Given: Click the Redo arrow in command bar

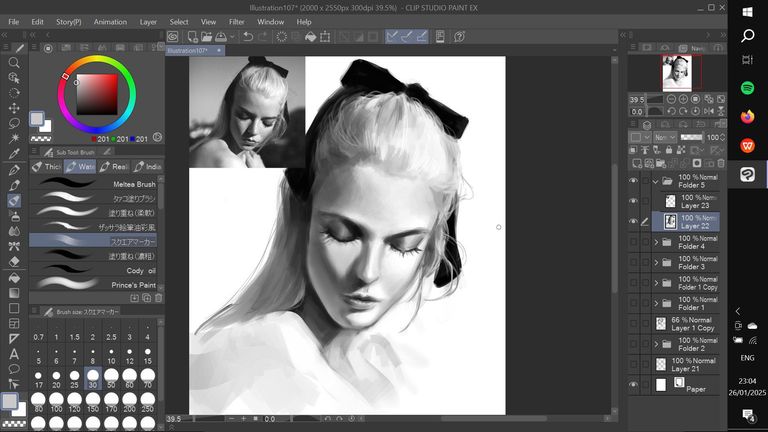Looking at the screenshot, I should click(x=263, y=37).
